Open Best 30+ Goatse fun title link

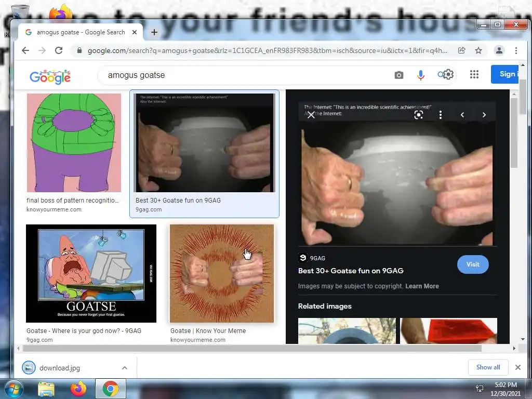(x=351, y=271)
